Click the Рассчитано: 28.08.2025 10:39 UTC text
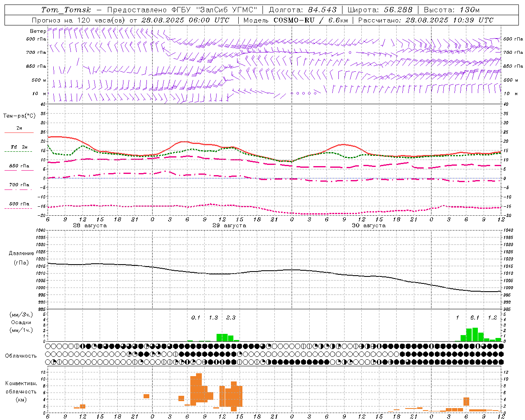Image resolution: width=525 pixels, height=420 pixels. (x=426, y=20)
